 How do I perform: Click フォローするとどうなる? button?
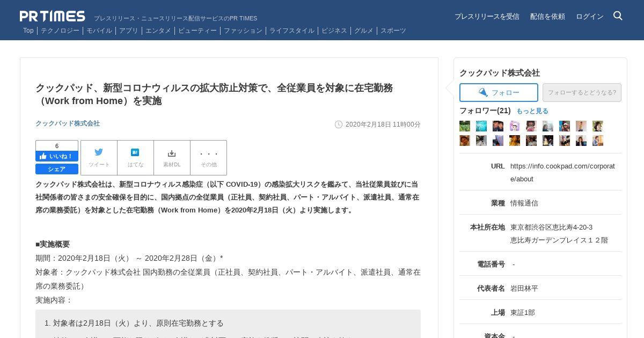tap(582, 92)
